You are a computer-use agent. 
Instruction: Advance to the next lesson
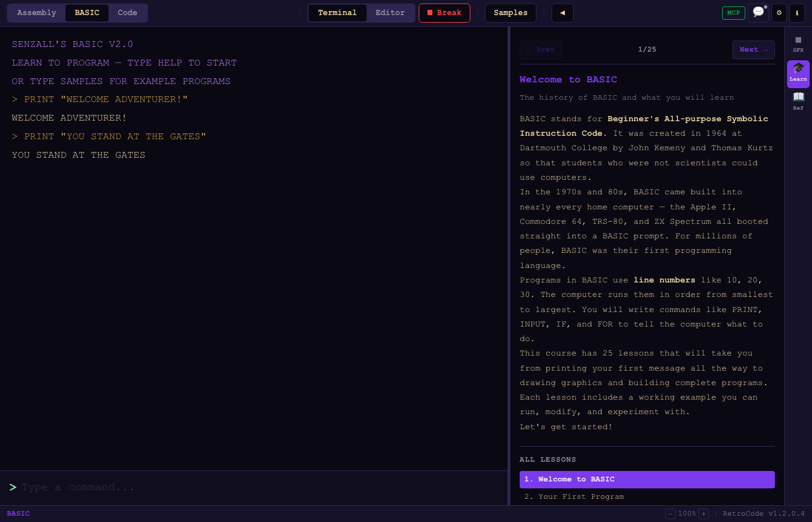click(x=753, y=49)
